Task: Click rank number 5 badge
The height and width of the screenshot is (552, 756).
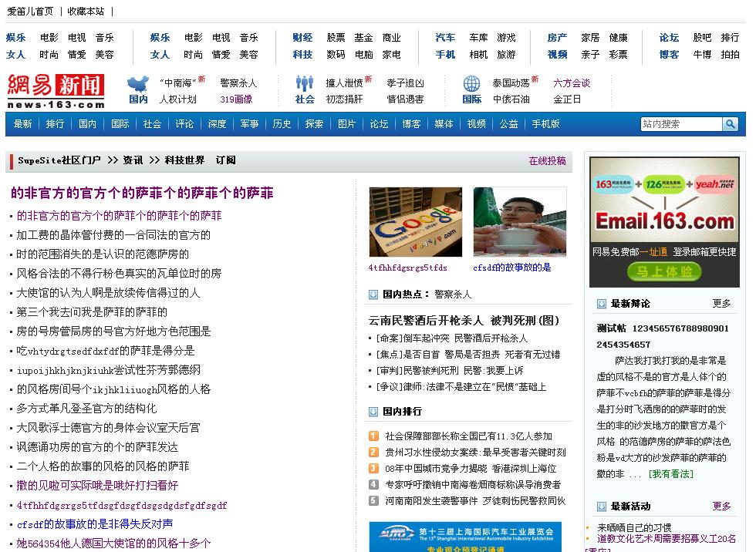Action: (x=373, y=501)
